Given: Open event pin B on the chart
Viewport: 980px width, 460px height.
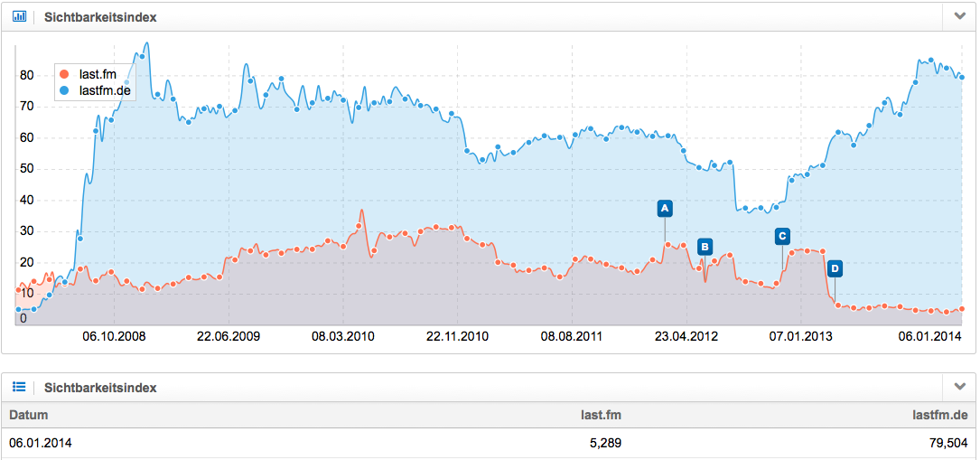Looking at the screenshot, I should tap(705, 246).
